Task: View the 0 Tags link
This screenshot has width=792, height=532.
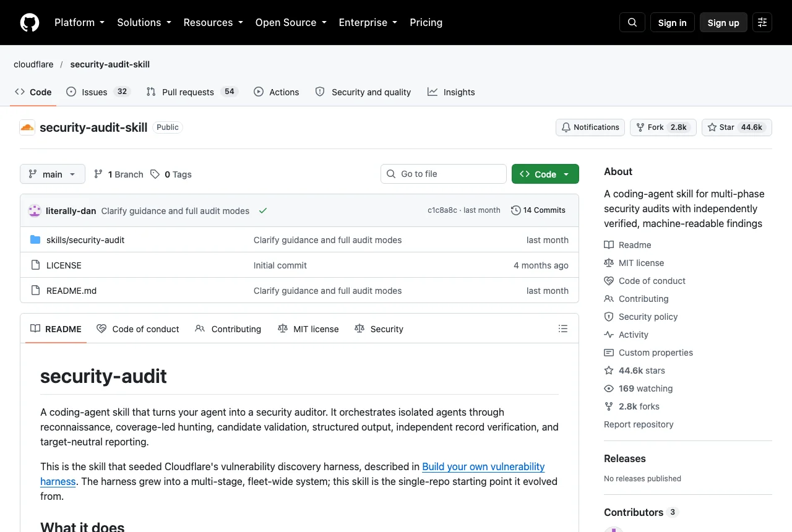Action: pos(171,174)
